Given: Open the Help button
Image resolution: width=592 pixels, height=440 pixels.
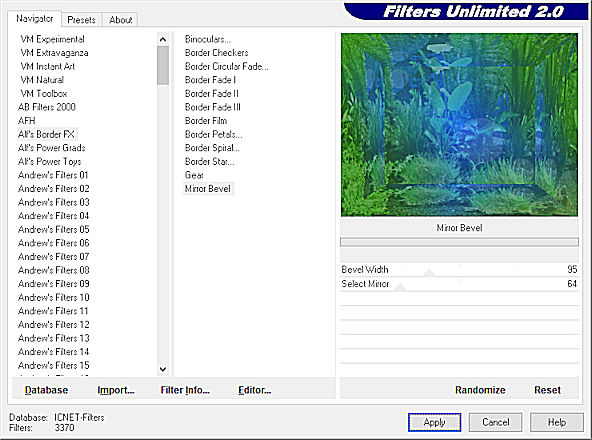Looking at the screenshot, I should pyautogui.click(x=557, y=422).
